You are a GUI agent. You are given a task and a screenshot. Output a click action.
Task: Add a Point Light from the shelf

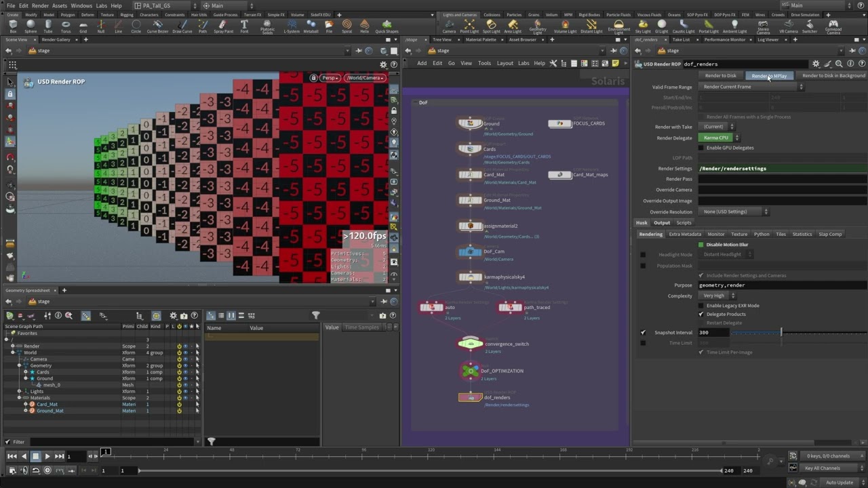tap(469, 26)
